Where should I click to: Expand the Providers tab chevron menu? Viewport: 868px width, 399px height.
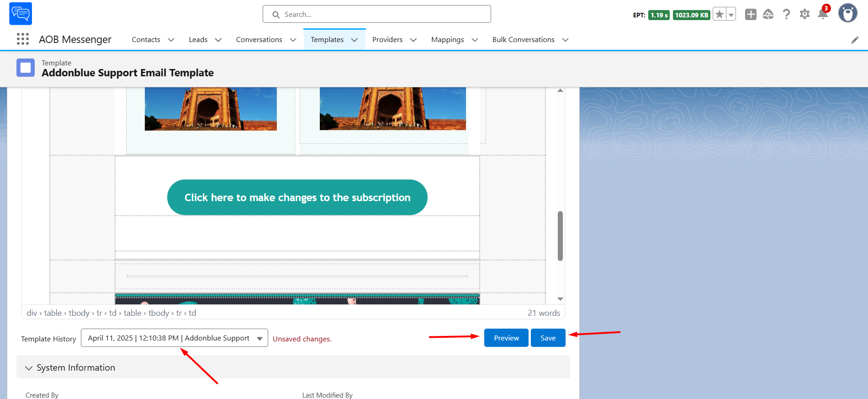click(x=413, y=40)
